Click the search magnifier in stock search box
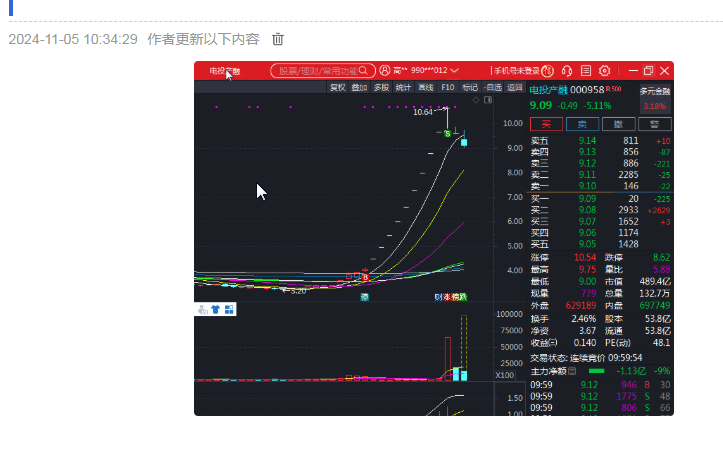This screenshot has width=723, height=452. click(364, 71)
